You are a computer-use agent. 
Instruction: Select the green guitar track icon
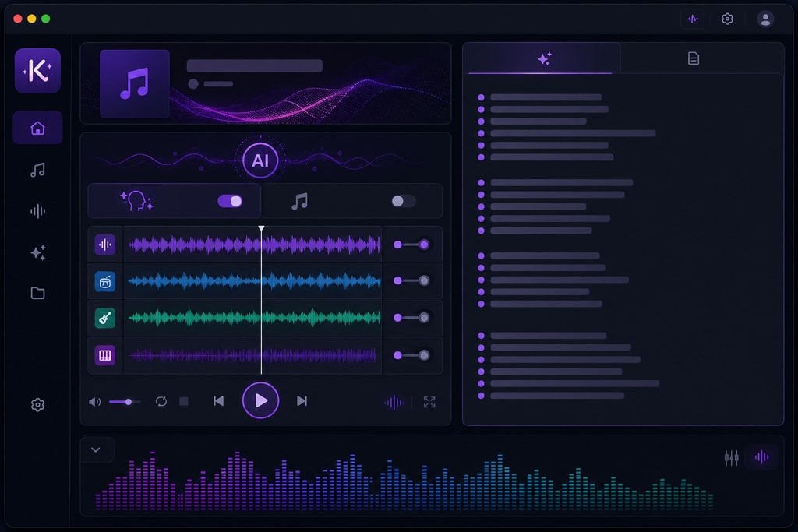pyautogui.click(x=105, y=319)
